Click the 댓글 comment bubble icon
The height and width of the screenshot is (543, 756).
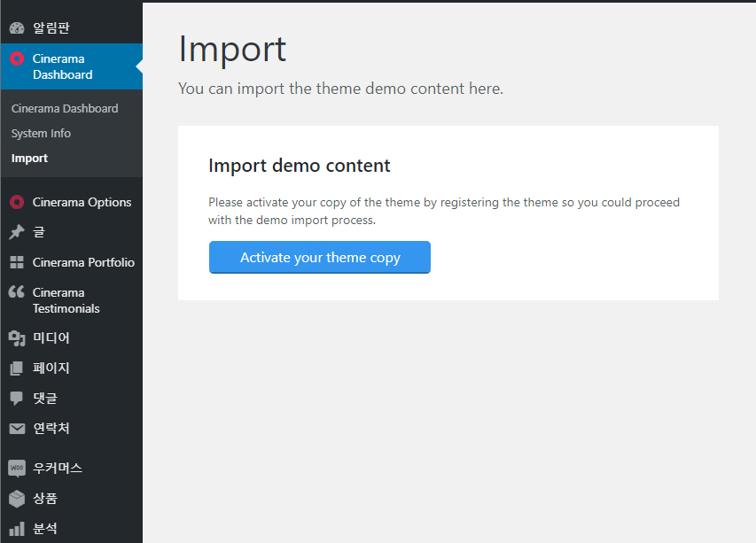click(17, 398)
